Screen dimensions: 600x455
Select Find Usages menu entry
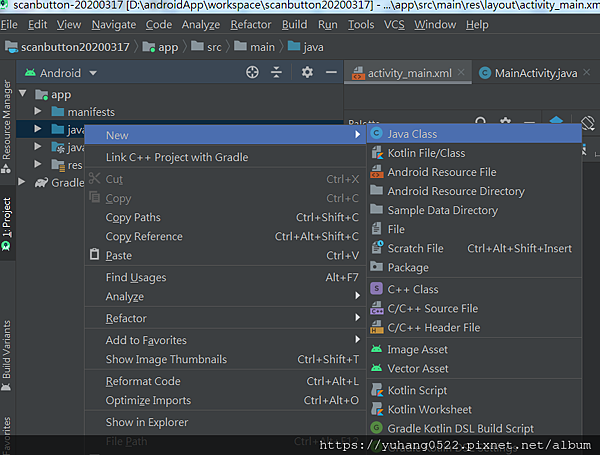pyautogui.click(x=225, y=277)
